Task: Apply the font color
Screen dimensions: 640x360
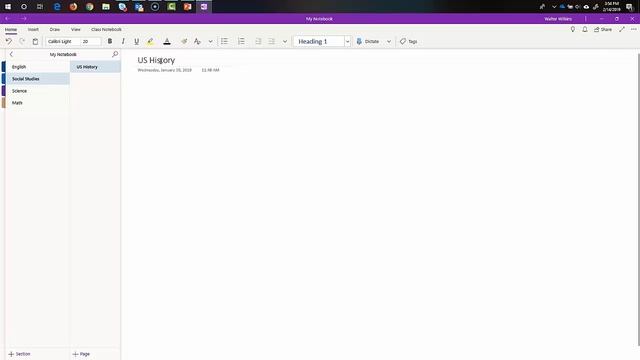Action: pyautogui.click(x=167, y=41)
